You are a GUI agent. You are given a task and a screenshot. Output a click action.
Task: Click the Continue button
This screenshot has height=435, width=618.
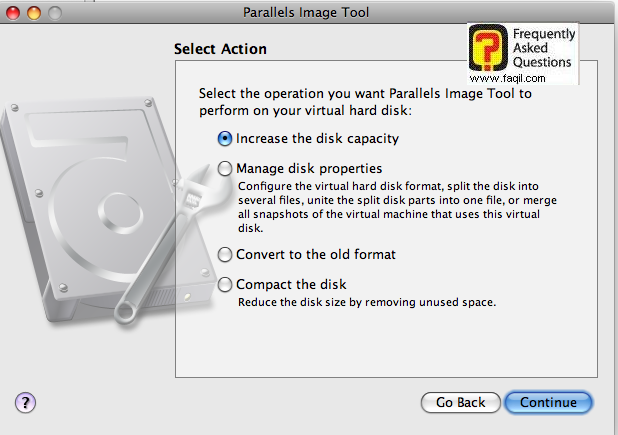click(548, 402)
